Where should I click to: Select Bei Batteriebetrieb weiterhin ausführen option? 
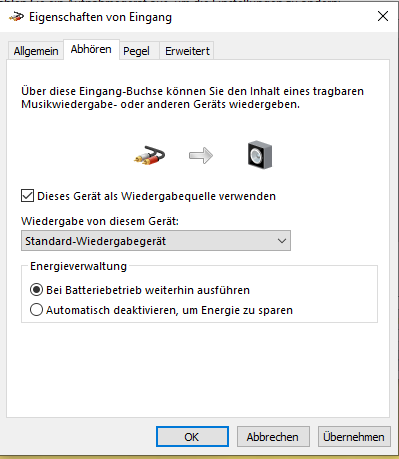(x=36, y=290)
